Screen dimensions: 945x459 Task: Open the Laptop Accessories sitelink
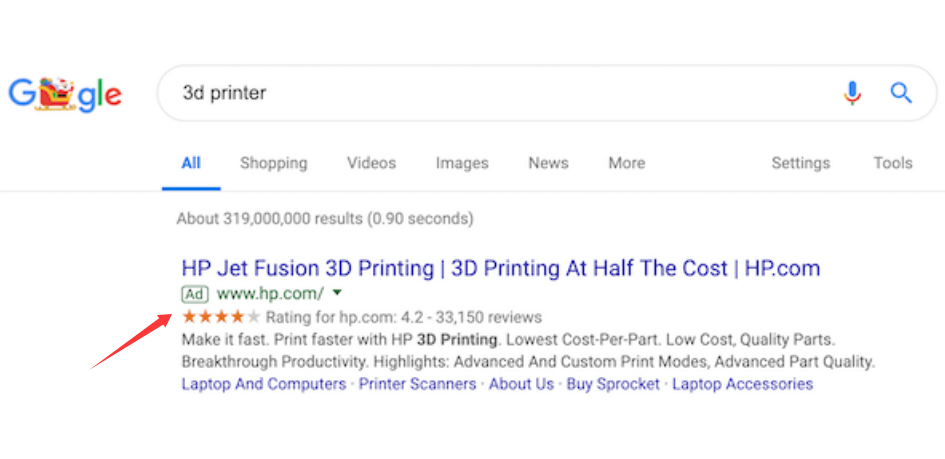[x=742, y=384]
